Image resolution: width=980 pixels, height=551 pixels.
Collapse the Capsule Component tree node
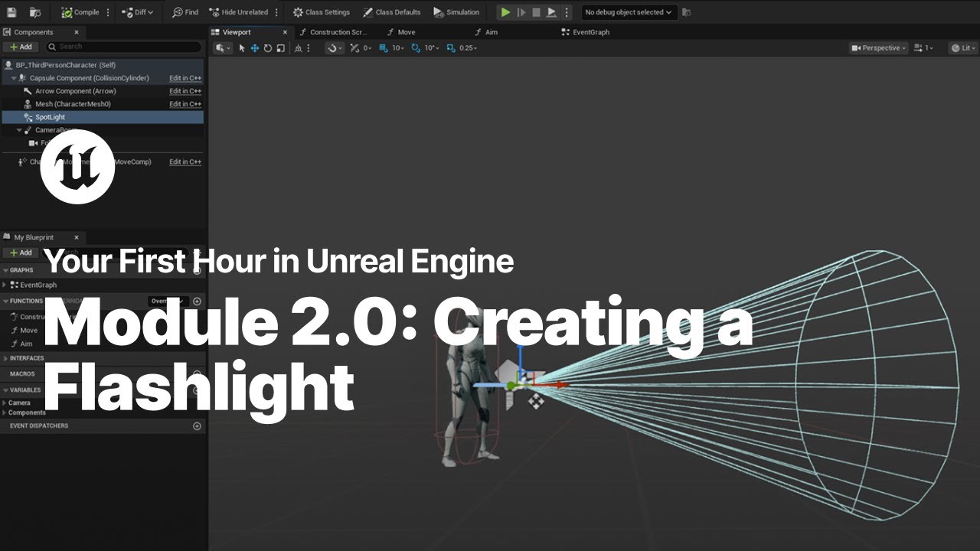tap(14, 78)
